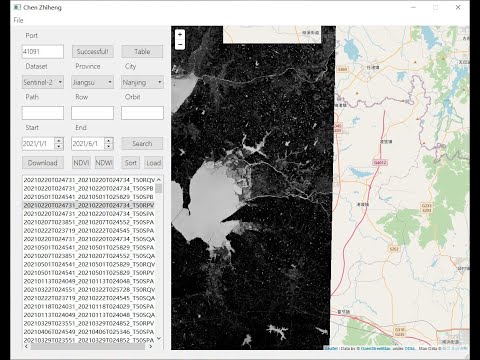
Task: Focus the Orbit input field
Action: [x=142, y=113]
